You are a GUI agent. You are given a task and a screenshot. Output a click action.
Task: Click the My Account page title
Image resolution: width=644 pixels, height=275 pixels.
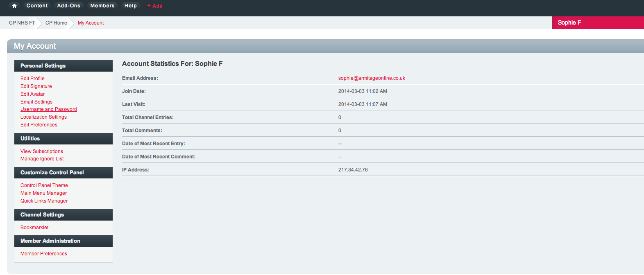tap(35, 46)
